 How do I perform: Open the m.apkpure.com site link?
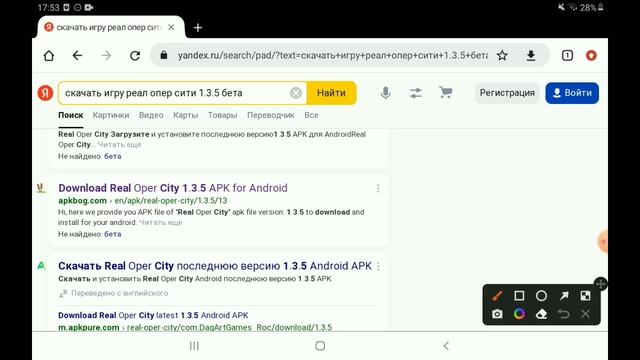coord(89,327)
